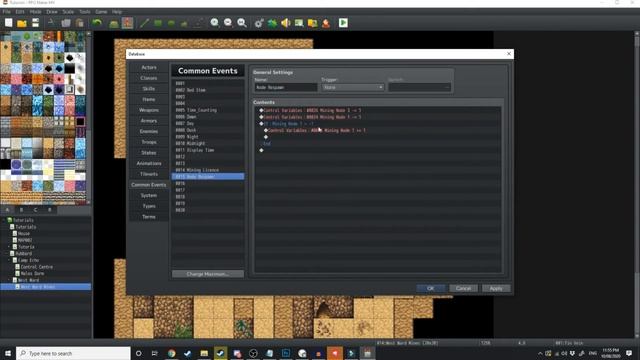
Task: Select the Shadow Pen tool
Action: click(198, 23)
